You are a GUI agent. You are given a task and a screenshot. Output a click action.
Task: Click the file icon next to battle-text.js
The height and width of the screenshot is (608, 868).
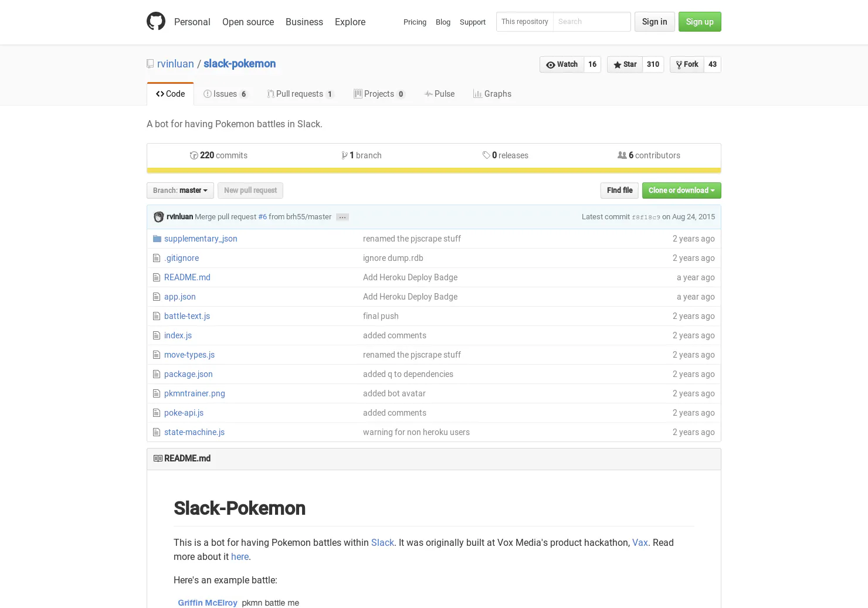(x=157, y=316)
